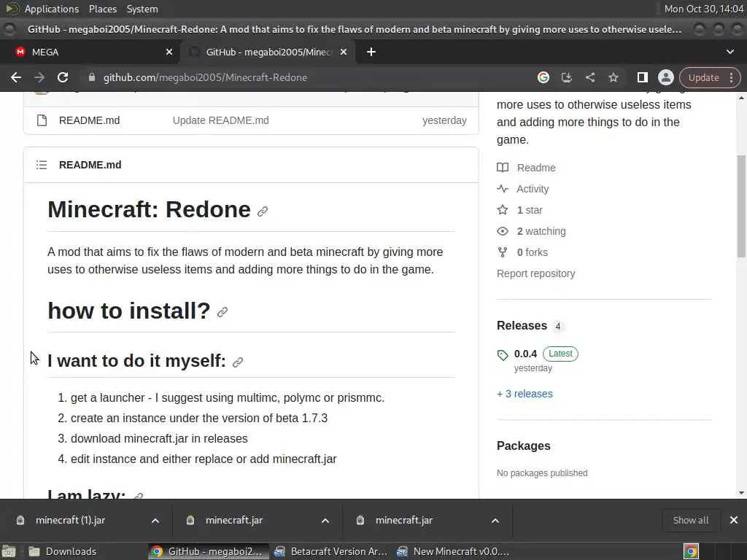Open the browser side panel
Viewport: 747px width, 560px height.
pos(642,77)
